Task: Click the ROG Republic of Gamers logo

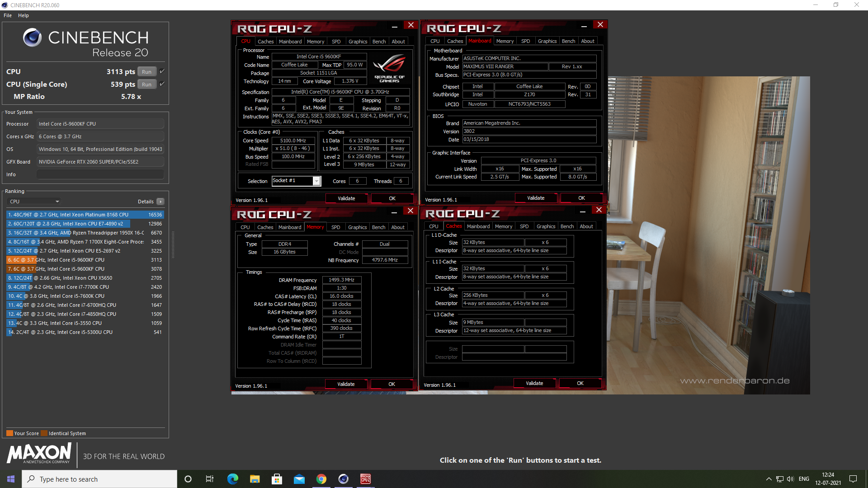Action: (389, 68)
